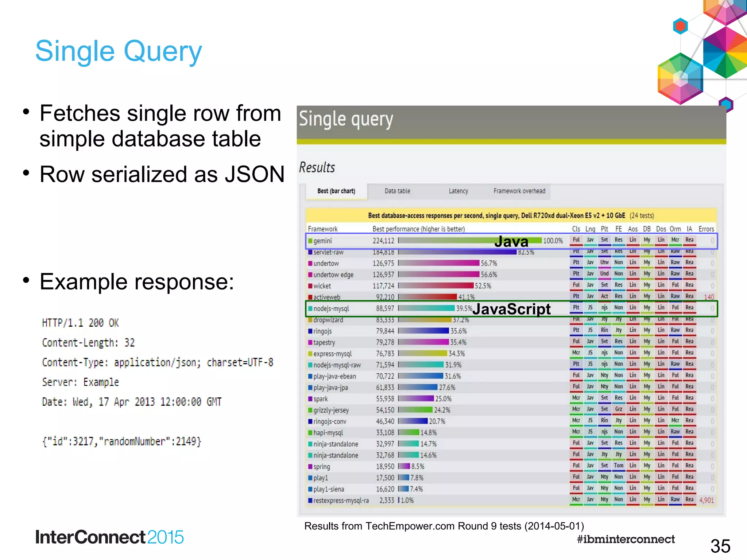Click the 117,724 value for wicket

tap(383, 286)
